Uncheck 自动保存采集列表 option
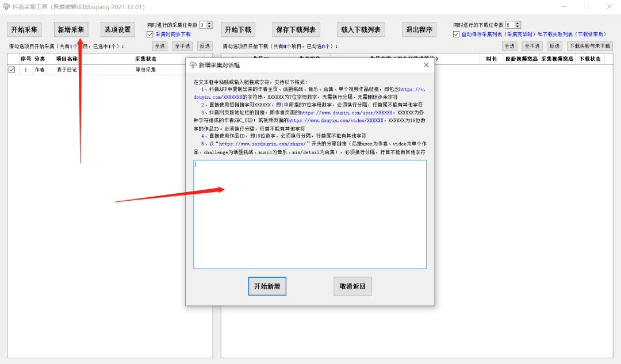 tap(456, 34)
